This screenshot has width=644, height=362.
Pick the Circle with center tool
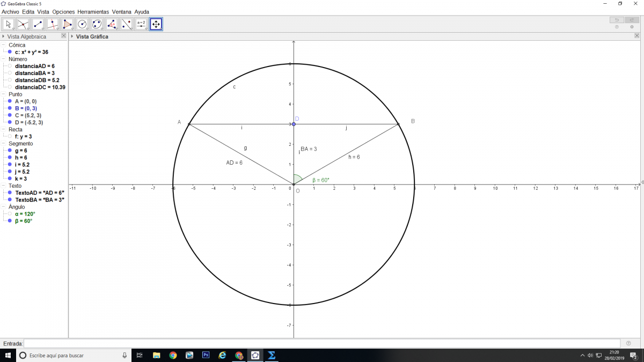click(x=82, y=24)
